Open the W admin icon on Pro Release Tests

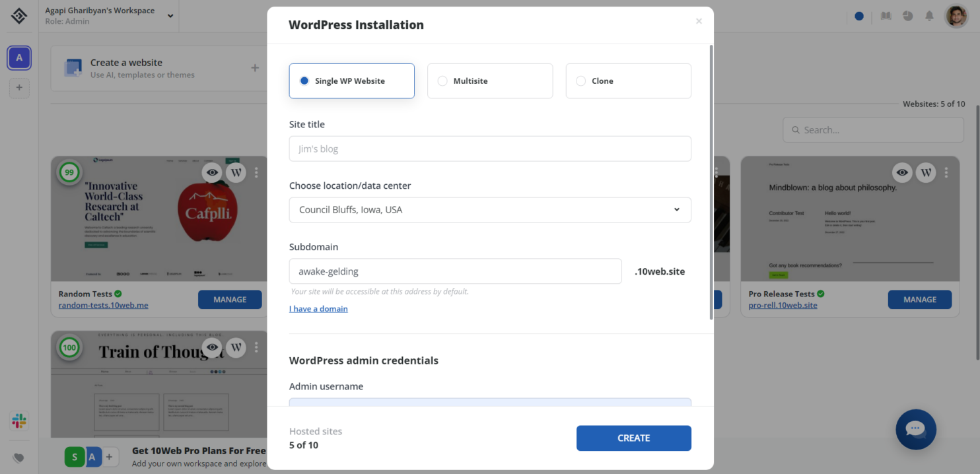925,172
